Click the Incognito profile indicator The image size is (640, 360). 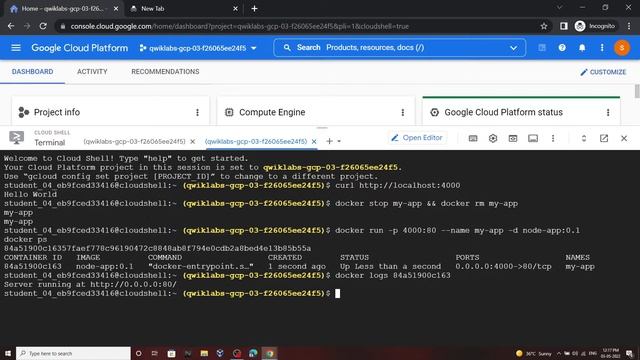point(595,26)
